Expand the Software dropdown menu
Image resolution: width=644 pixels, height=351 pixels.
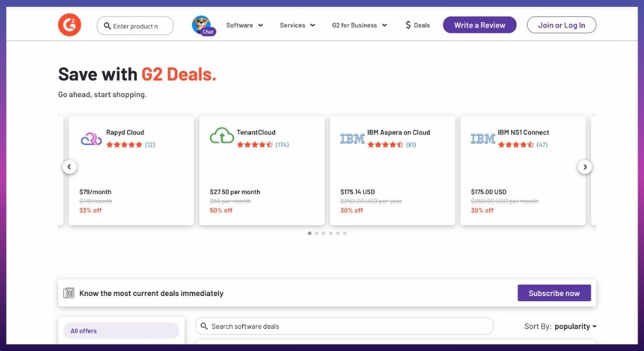(244, 25)
